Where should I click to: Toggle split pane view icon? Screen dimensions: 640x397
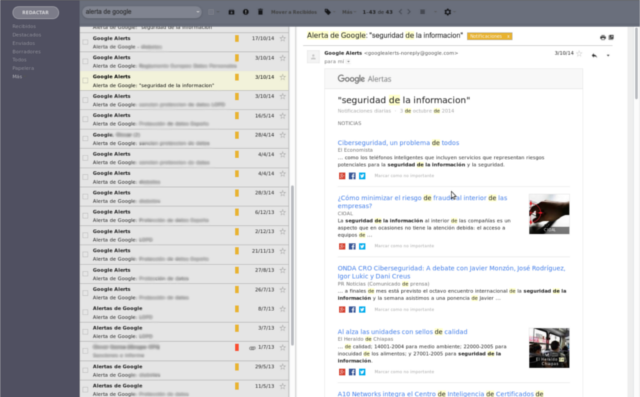coord(422,12)
